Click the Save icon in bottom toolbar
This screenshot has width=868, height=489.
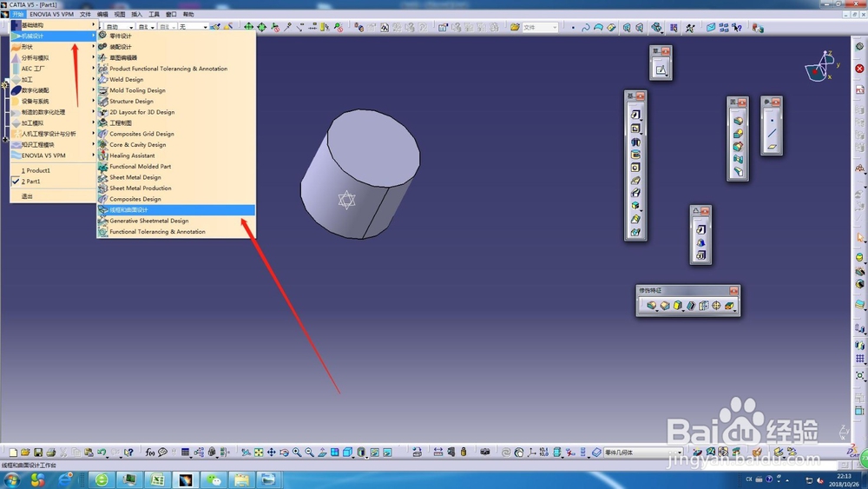[x=38, y=453]
